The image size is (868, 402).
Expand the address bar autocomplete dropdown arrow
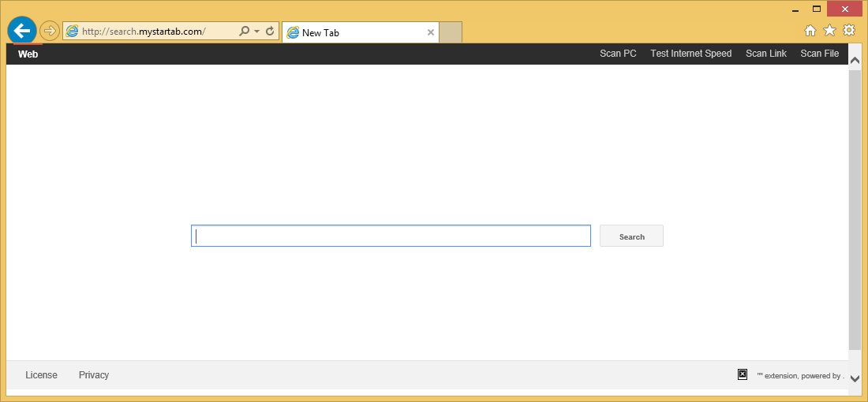point(256,32)
